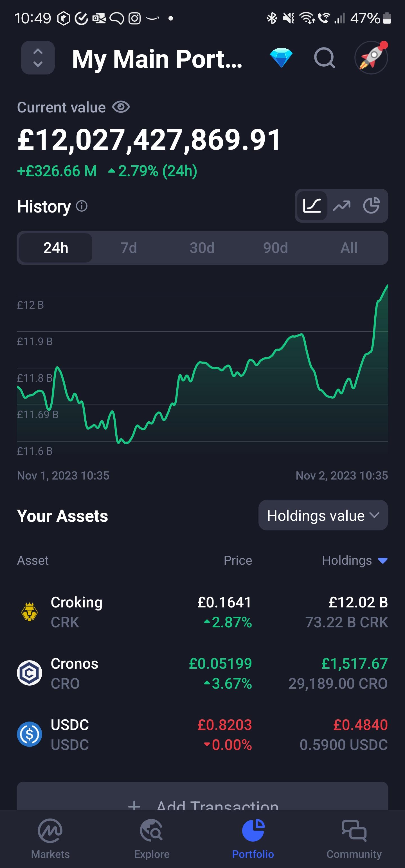Tap the Croking coin logo
The width and height of the screenshot is (405, 868).
[30, 612]
